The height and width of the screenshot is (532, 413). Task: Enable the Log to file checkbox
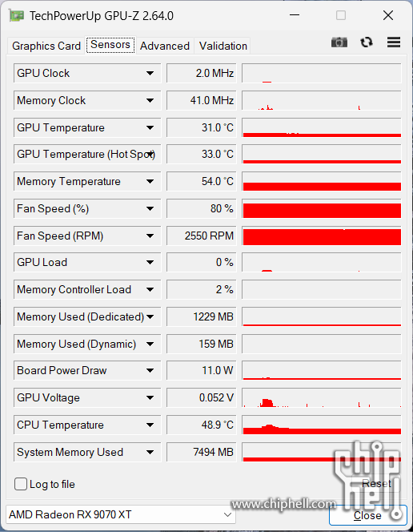click(21, 484)
